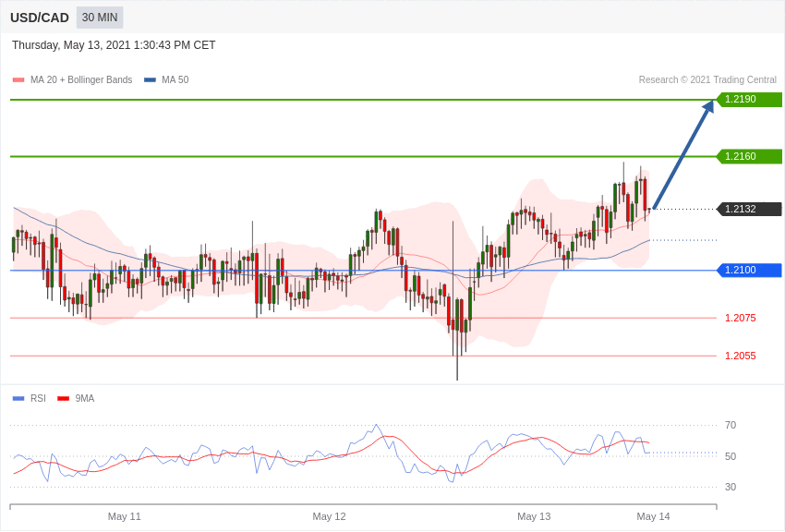The width and height of the screenshot is (785, 532).
Task: Click the RSI 50 level label
Action: [x=731, y=456]
